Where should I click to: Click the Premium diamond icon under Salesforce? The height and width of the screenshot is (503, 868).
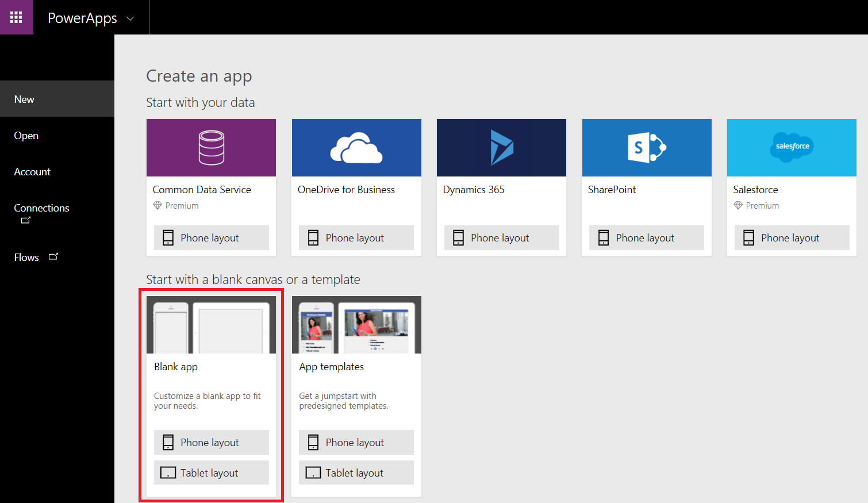coord(738,205)
